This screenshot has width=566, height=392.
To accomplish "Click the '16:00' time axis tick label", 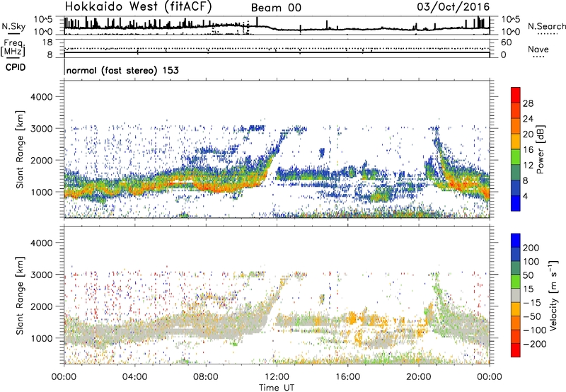I will (x=347, y=377).
